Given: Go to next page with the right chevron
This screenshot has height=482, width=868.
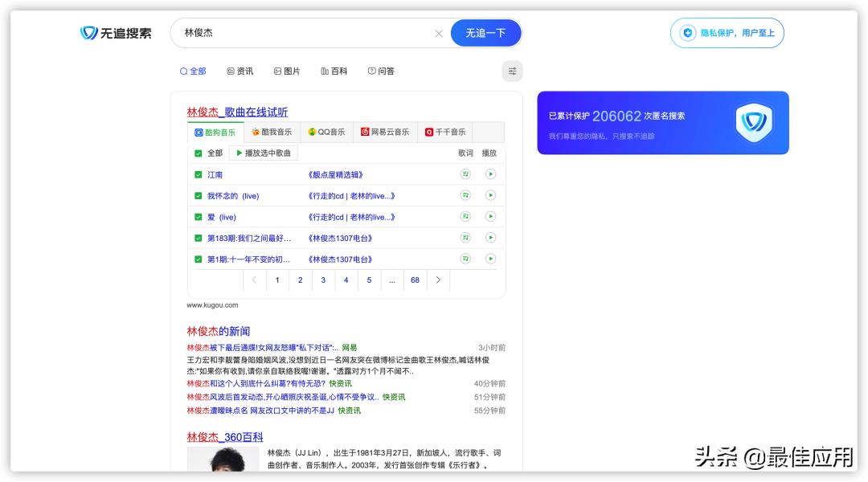Looking at the screenshot, I should pos(437,280).
